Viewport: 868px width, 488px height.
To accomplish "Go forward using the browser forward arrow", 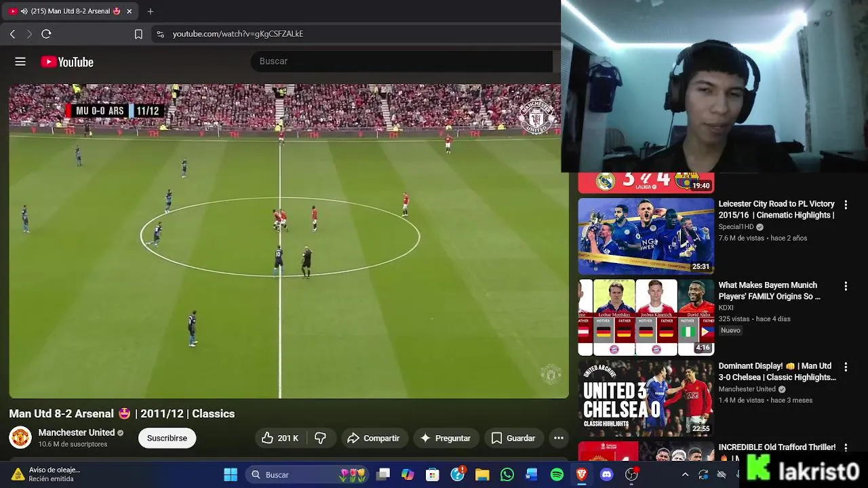I will tap(29, 34).
